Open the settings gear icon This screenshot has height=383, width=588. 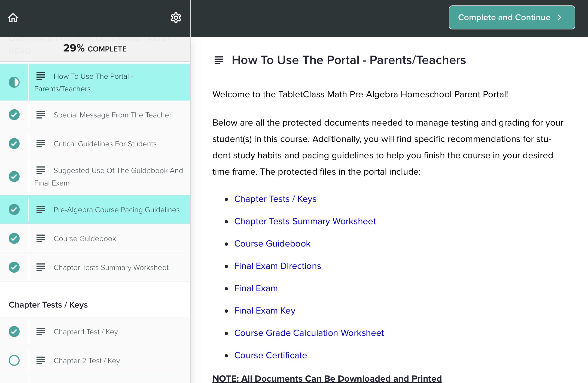coord(176,17)
